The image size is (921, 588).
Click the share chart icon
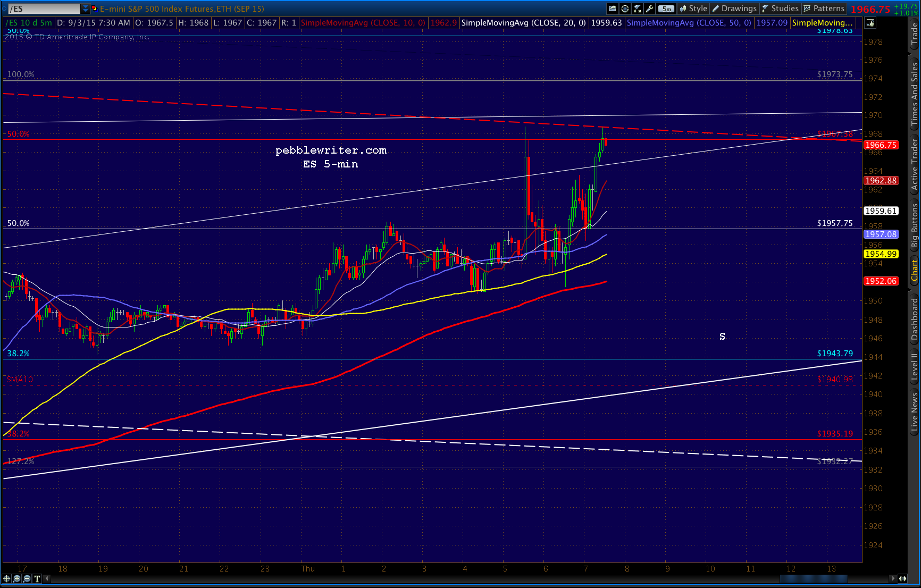coord(613,9)
